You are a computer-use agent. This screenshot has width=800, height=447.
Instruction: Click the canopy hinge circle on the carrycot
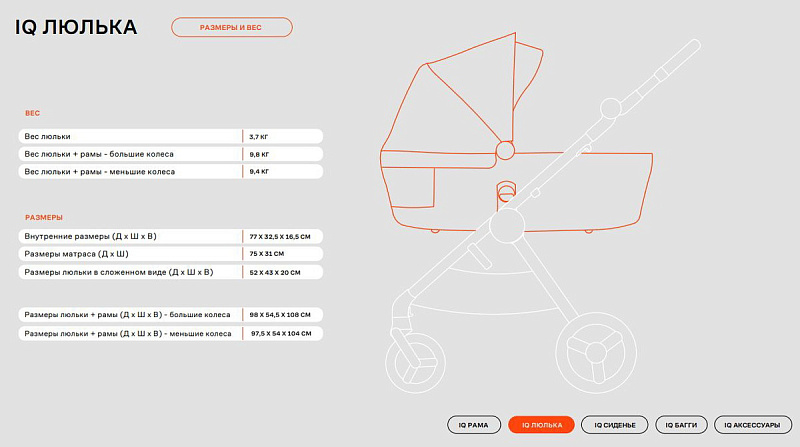506,150
